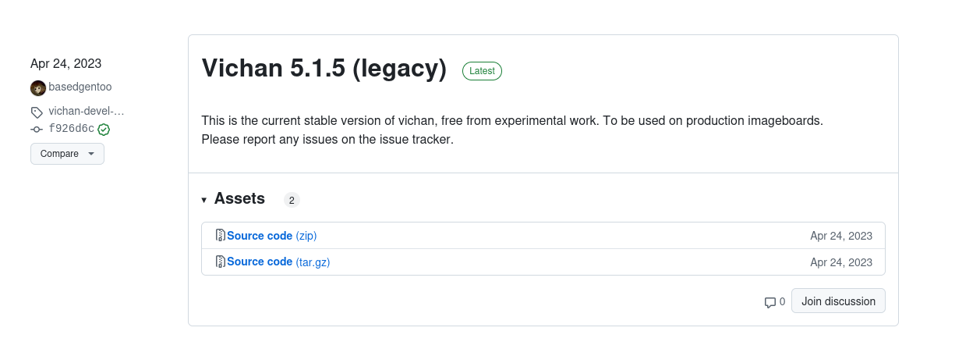Click the Join discussion button

click(838, 301)
